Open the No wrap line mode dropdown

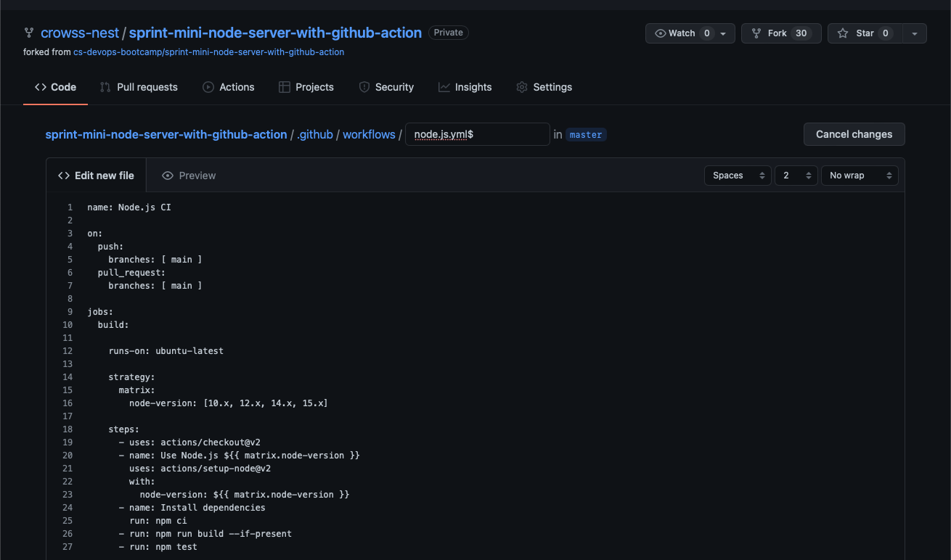(860, 176)
